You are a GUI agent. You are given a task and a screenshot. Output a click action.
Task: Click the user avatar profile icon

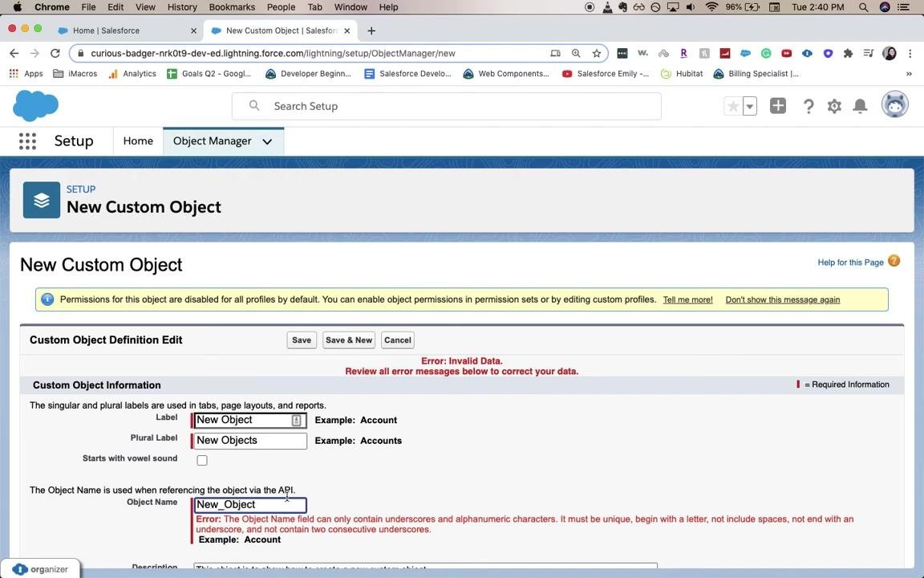coord(894,105)
